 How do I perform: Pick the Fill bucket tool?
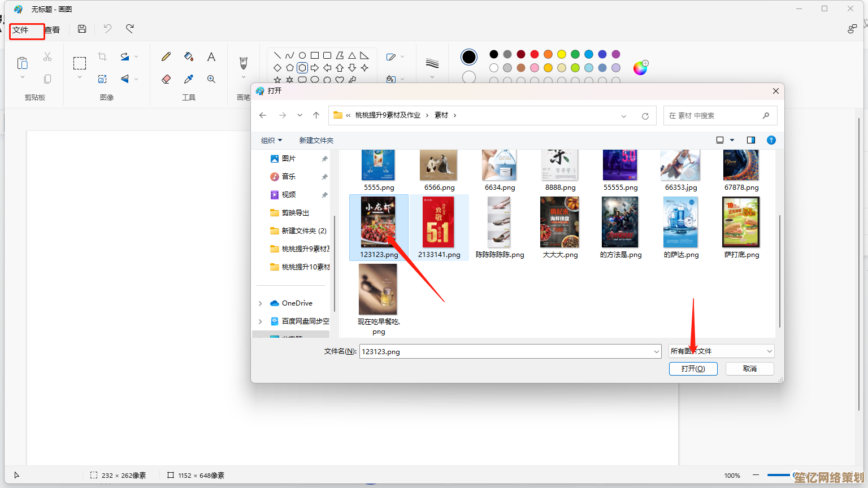(x=189, y=56)
